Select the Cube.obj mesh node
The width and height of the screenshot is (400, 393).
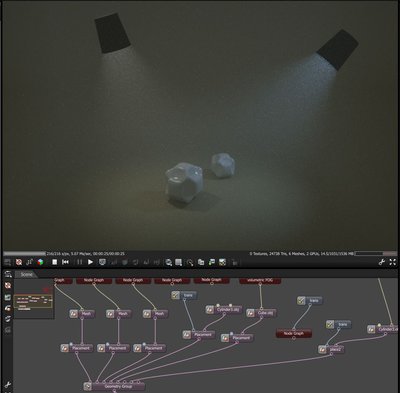point(261,313)
